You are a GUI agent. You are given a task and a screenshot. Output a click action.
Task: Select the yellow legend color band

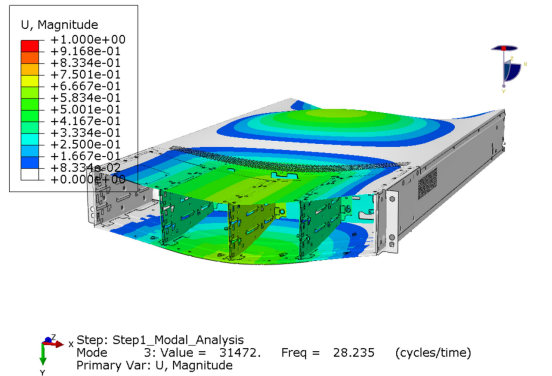tap(30, 81)
